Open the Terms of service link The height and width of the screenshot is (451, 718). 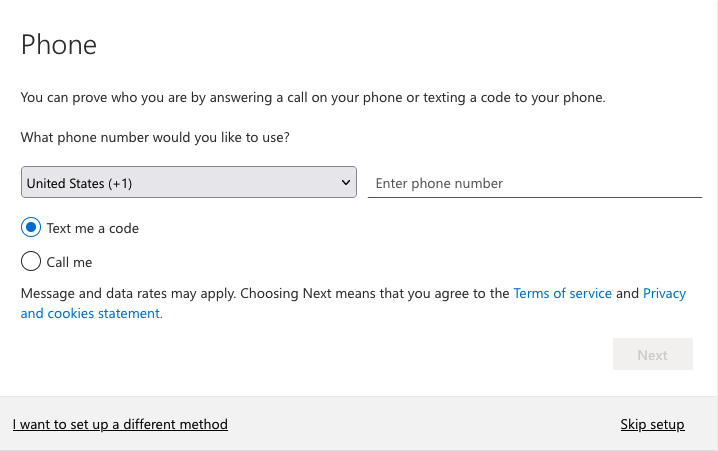(x=562, y=293)
